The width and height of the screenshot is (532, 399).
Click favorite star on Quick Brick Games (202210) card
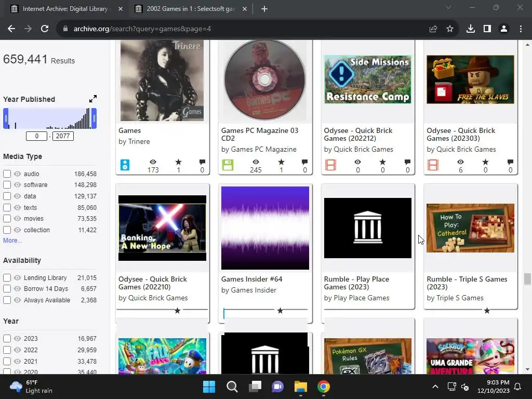[x=178, y=311]
